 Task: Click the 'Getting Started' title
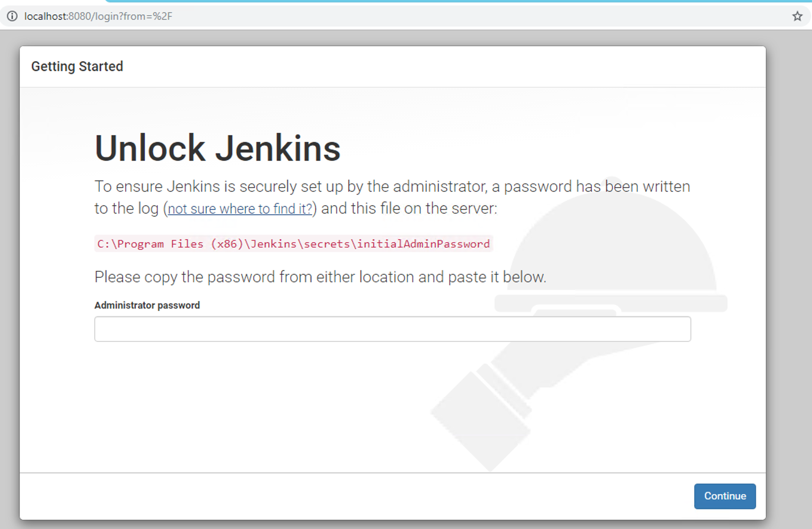[x=77, y=66]
